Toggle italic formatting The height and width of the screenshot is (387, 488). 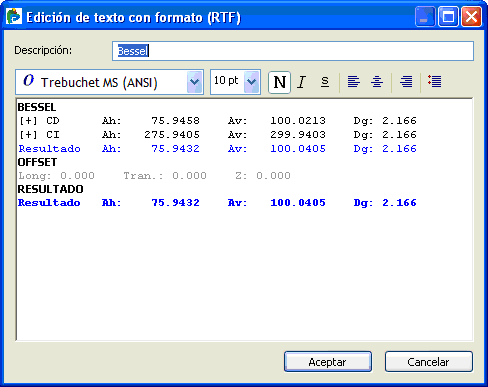[x=302, y=82]
